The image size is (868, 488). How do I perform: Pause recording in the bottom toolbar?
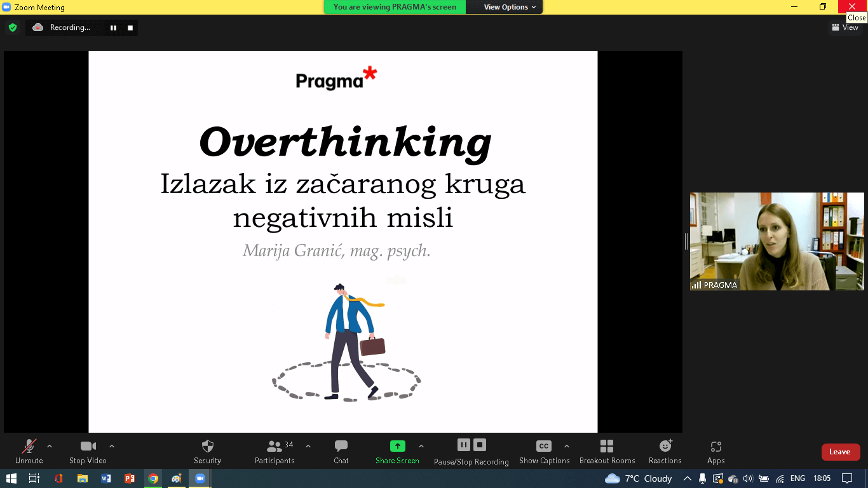coord(464,445)
